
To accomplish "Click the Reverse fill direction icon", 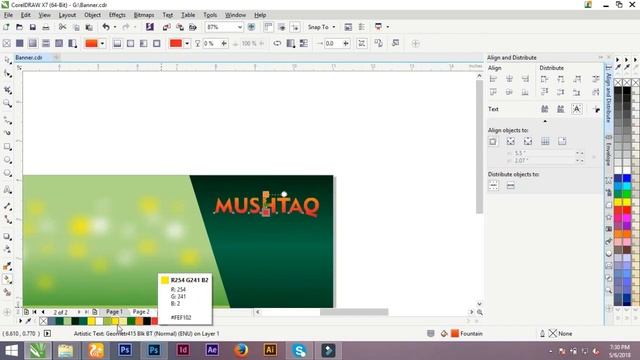I will tap(277, 43).
